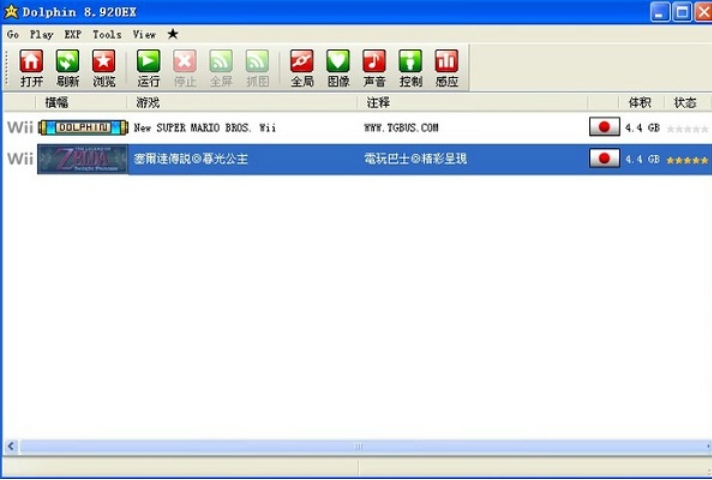Image resolution: width=712 pixels, height=480 pixels.
Task: Open 全局 (Global) settings icon
Action: pyautogui.click(x=302, y=61)
